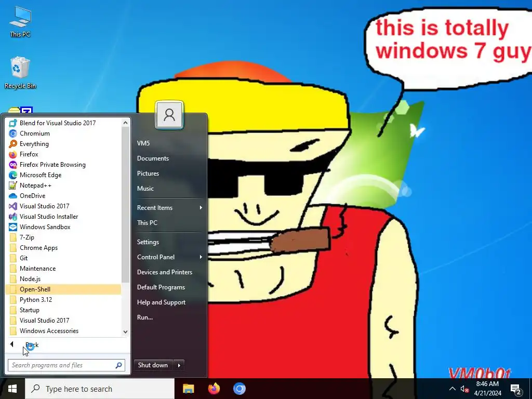Open File Explorer from the taskbar
Image resolution: width=532 pixels, height=399 pixels.
(188, 389)
